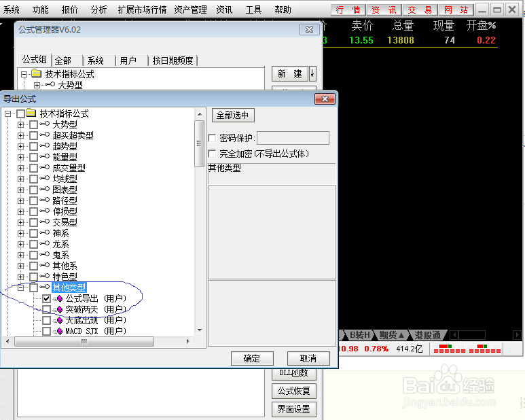Expand the 交易型 node
Image resolution: width=525 pixels, height=420 pixels.
[20, 222]
